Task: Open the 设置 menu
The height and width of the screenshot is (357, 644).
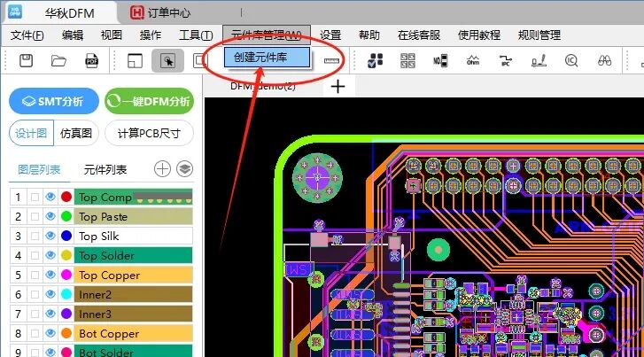Action: (330, 35)
